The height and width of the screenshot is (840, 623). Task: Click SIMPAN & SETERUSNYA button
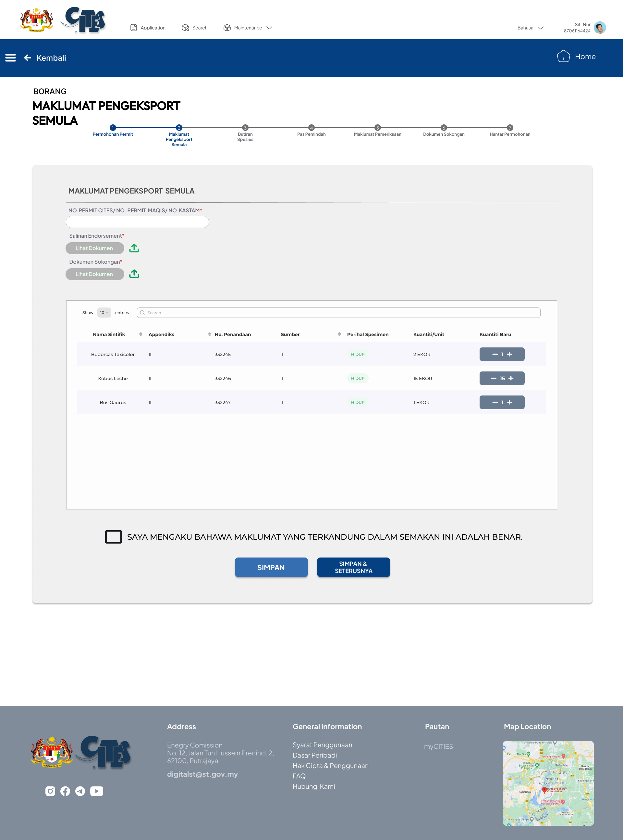coord(353,567)
